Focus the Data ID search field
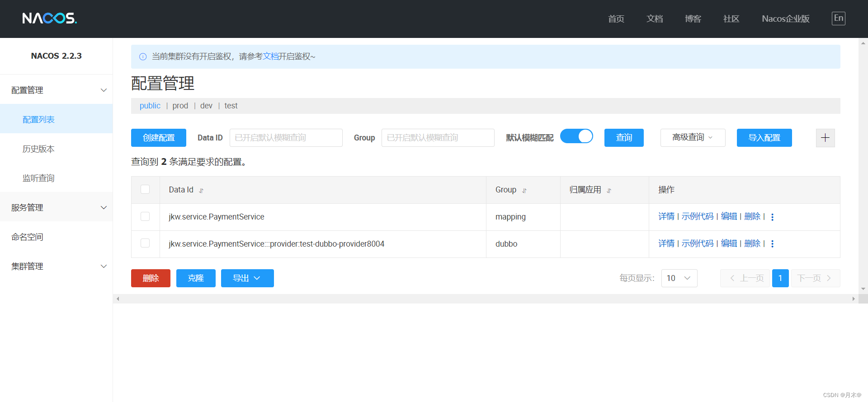868x402 pixels. pos(286,138)
